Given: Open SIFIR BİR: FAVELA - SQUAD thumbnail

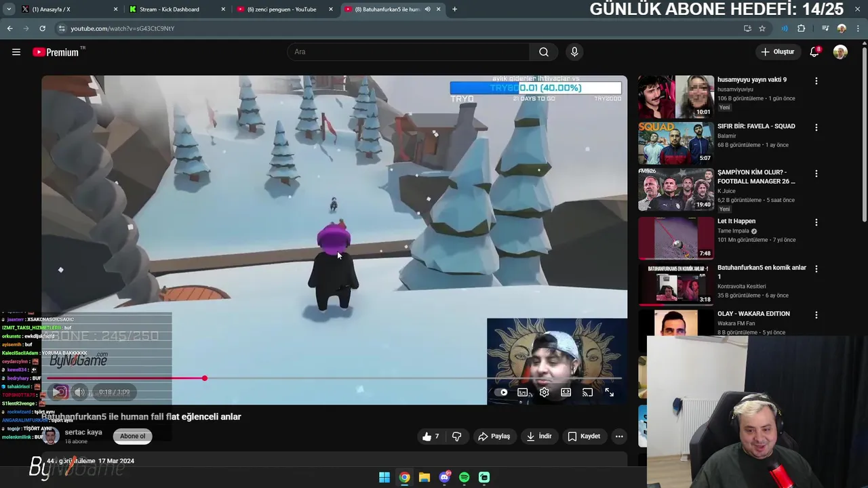Looking at the screenshot, I should [675, 143].
